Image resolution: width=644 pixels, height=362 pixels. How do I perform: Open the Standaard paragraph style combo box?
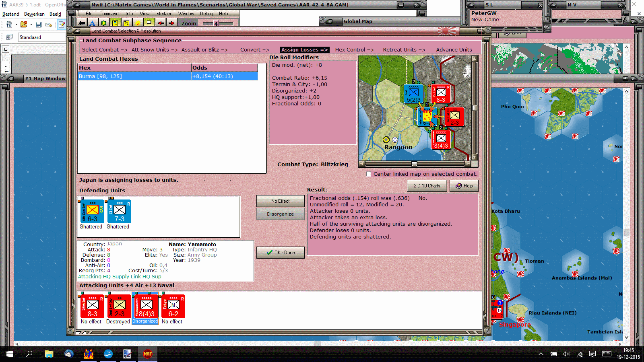point(42,37)
